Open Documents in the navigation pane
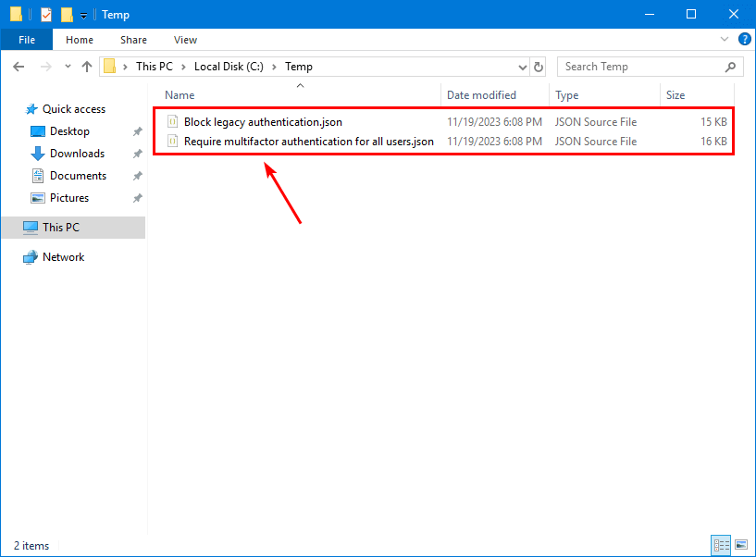The width and height of the screenshot is (756, 557). [78, 176]
